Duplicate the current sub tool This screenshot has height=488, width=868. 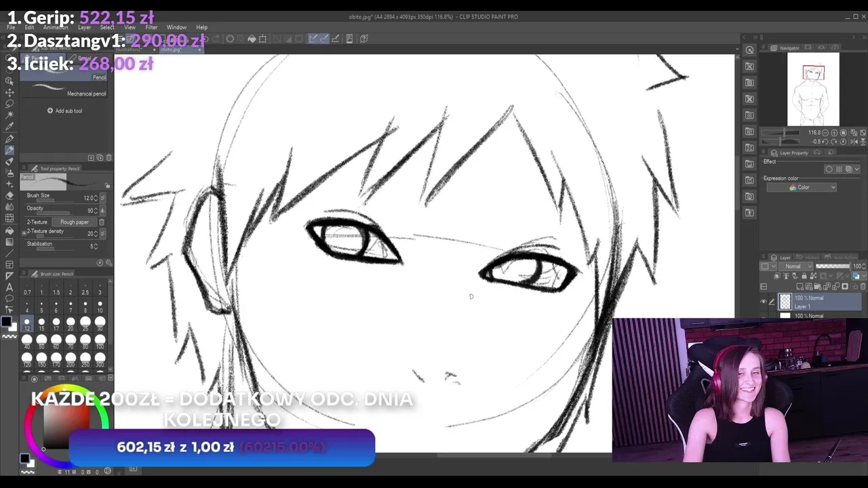coord(100,157)
